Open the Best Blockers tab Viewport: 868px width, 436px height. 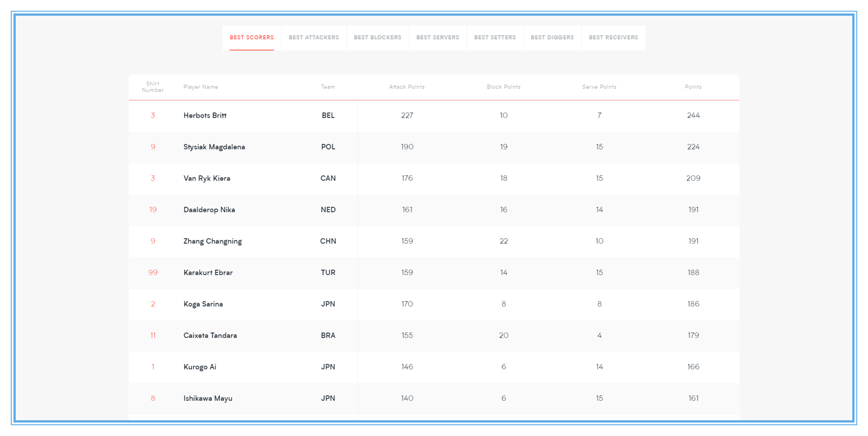(377, 38)
